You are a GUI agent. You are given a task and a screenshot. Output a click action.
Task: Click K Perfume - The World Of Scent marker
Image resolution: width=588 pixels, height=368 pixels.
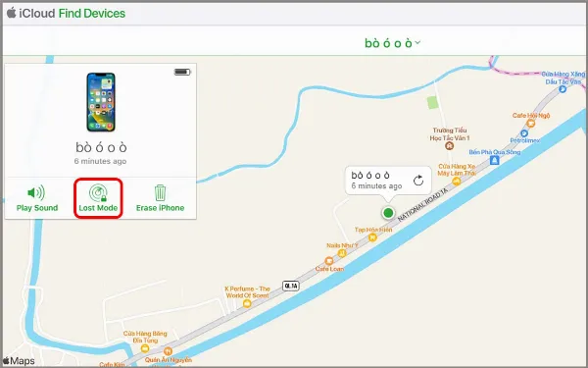click(247, 303)
